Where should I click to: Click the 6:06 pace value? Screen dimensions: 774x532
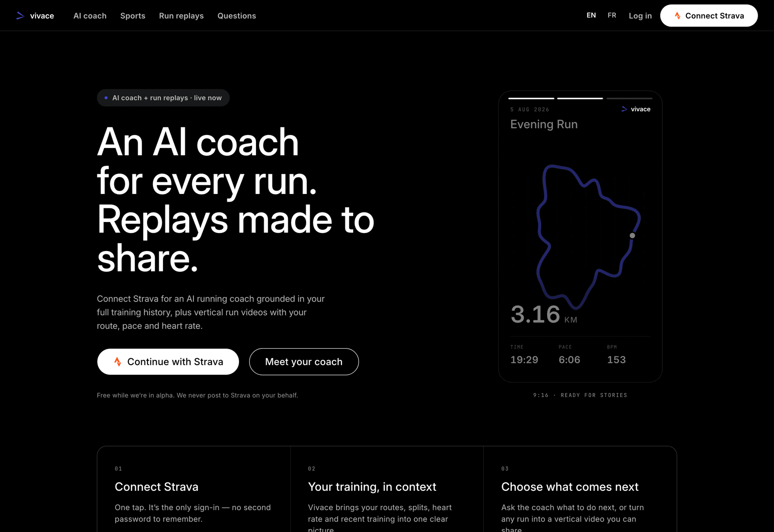tap(569, 360)
